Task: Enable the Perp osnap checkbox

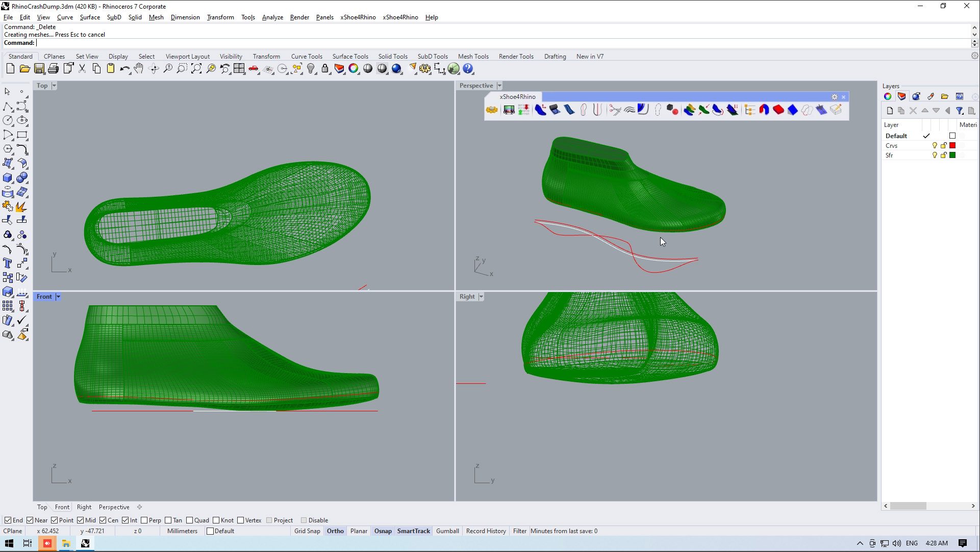Action: pyautogui.click(x=144, y=520)
